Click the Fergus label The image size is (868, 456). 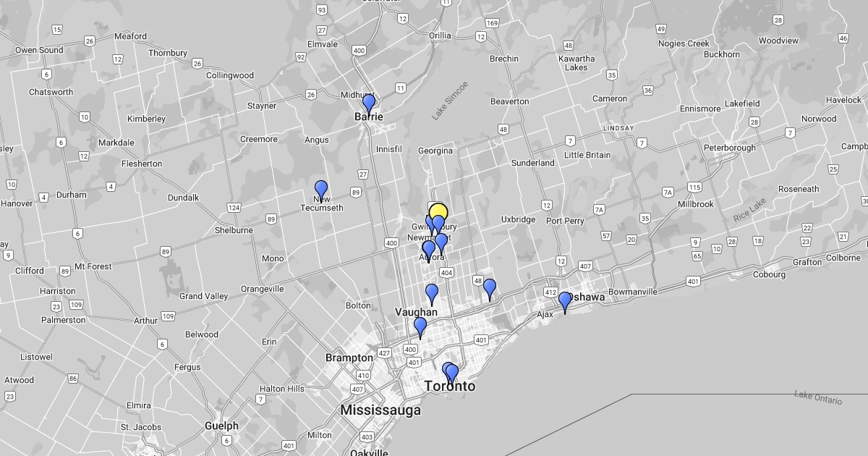pyautogui.click(x=187, y=367)
